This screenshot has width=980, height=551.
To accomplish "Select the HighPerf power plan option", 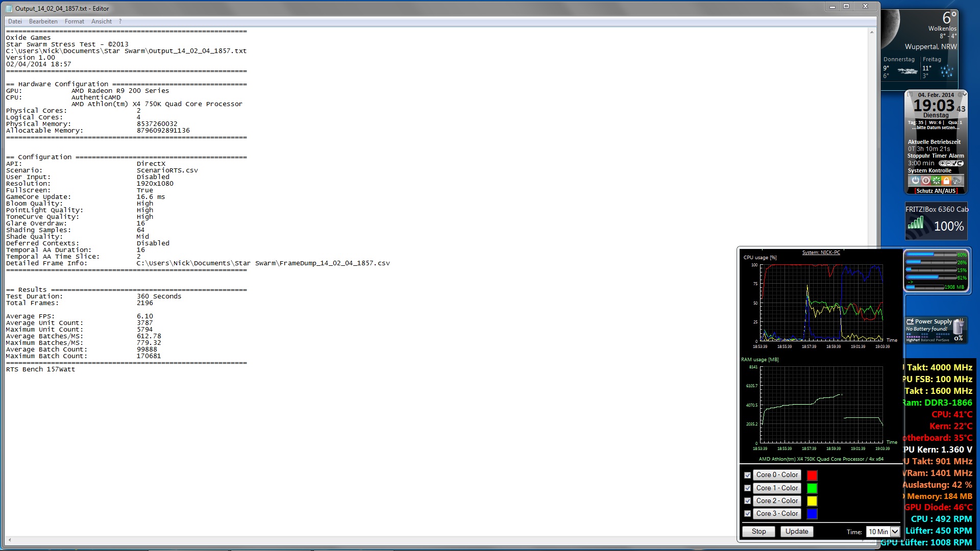I will (913, 340).
